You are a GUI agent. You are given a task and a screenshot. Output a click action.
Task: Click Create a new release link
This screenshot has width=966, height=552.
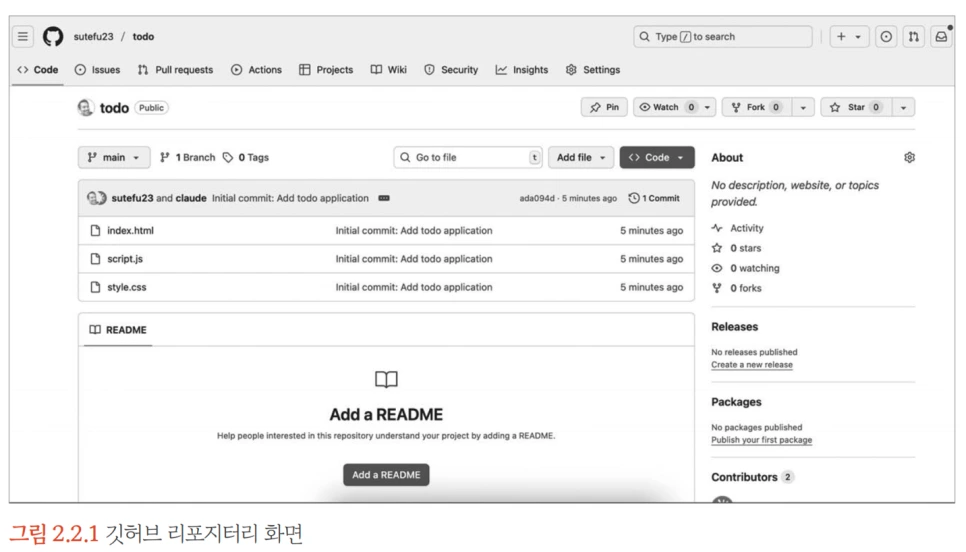point(752,365)
